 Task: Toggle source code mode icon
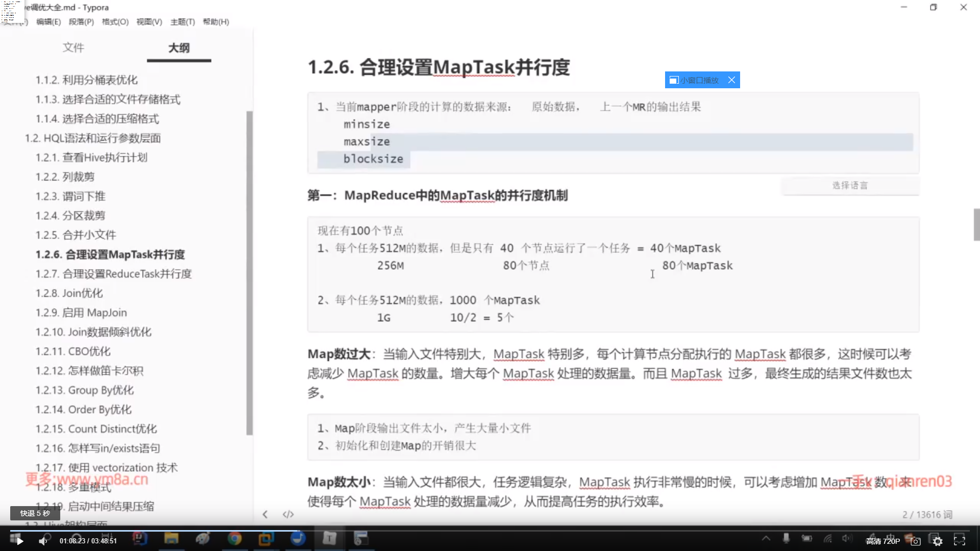click(288, 514)
